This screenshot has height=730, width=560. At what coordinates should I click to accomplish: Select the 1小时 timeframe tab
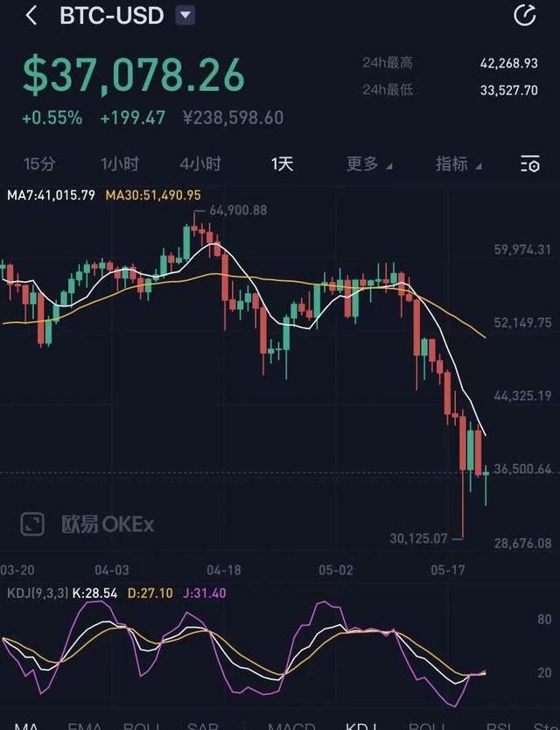120,164
